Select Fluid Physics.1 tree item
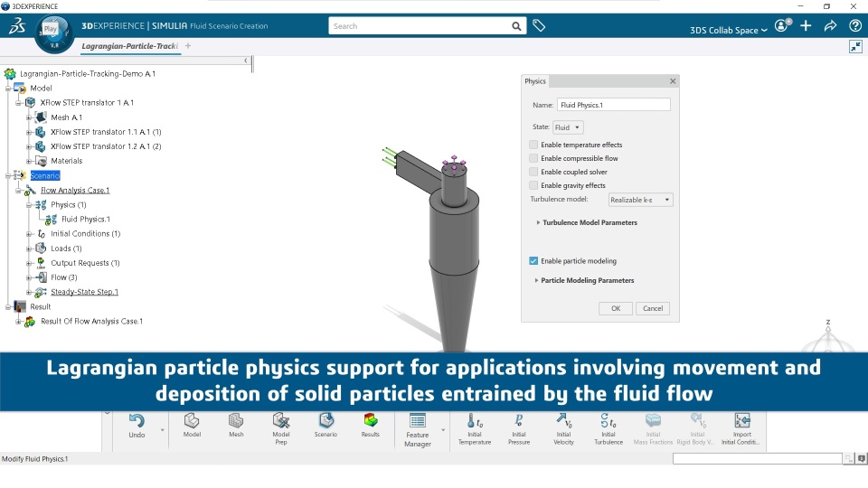The image size is (868, 488). 86,219
